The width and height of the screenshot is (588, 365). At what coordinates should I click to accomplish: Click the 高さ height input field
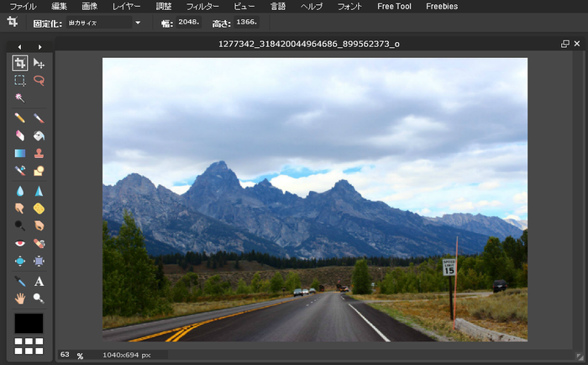pyautogui.click(x=247, y=22)
